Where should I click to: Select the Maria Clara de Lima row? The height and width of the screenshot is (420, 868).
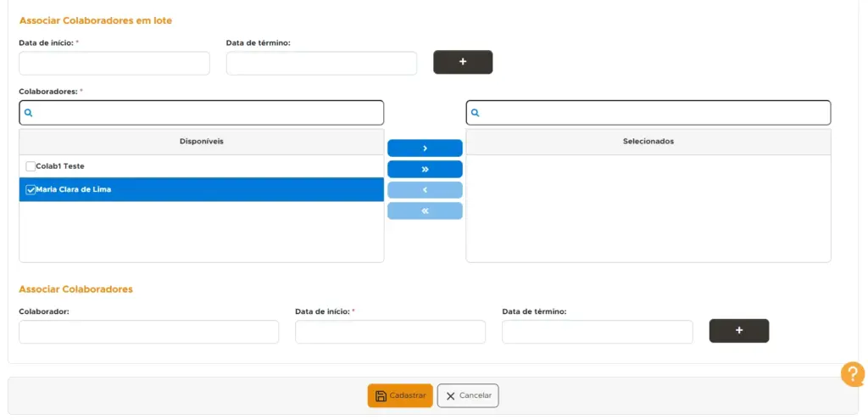point(202,189)
